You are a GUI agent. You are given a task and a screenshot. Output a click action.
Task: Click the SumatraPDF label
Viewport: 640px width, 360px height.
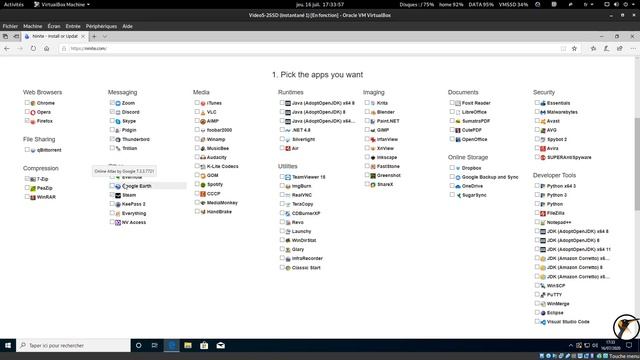point(476,121)
